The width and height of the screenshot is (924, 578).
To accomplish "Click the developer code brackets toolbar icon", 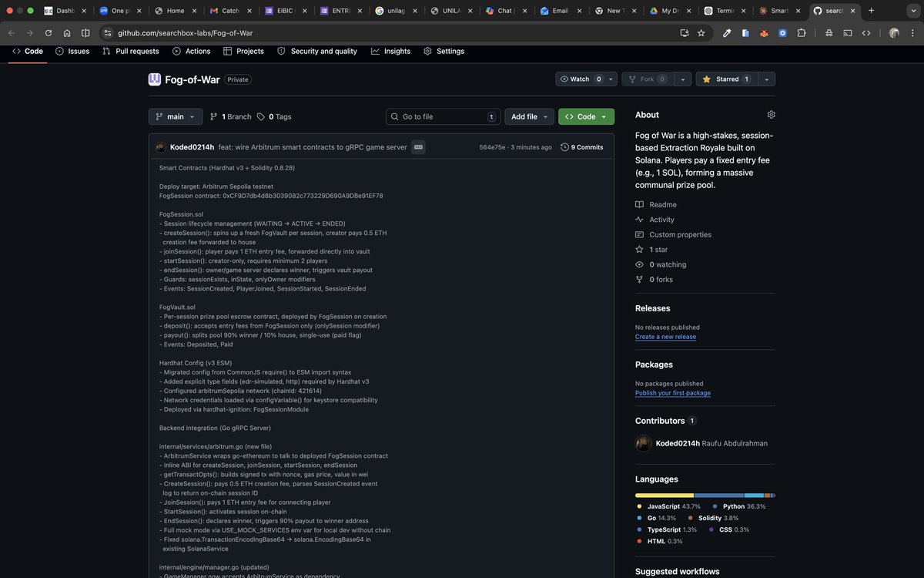I will 866,33.
